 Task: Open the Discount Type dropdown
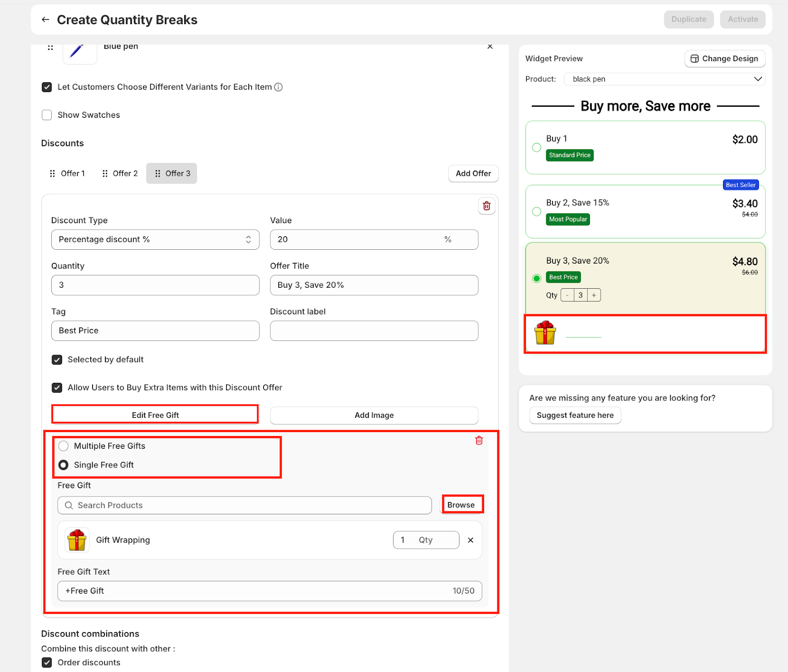point(155,239)
